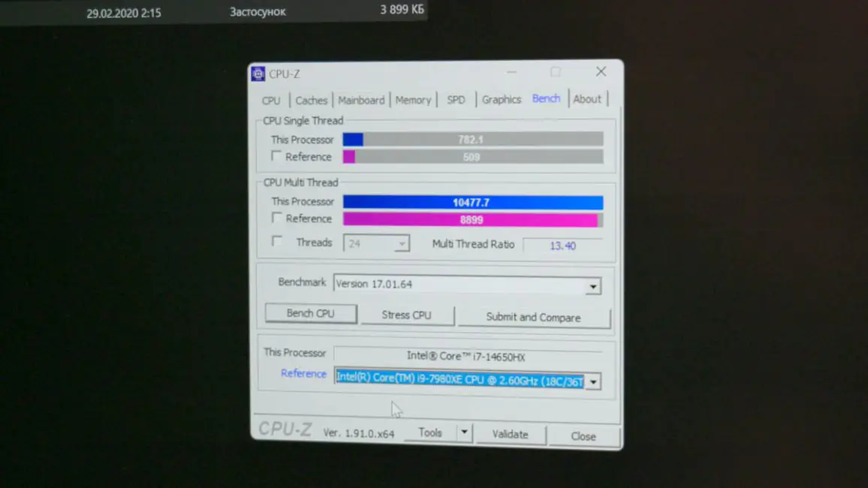Start the Stress CPU test
Viewport: 868px width, 488px height.
pyautogui.click(x=407, y=315)
